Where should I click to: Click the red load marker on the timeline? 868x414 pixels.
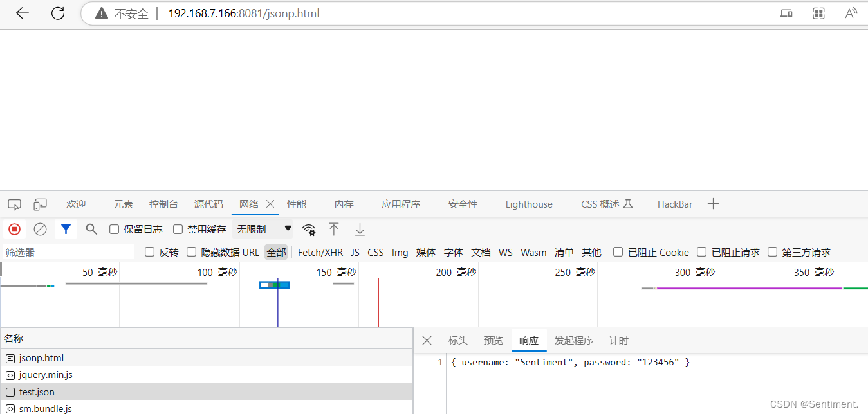(x=378, y=302)
